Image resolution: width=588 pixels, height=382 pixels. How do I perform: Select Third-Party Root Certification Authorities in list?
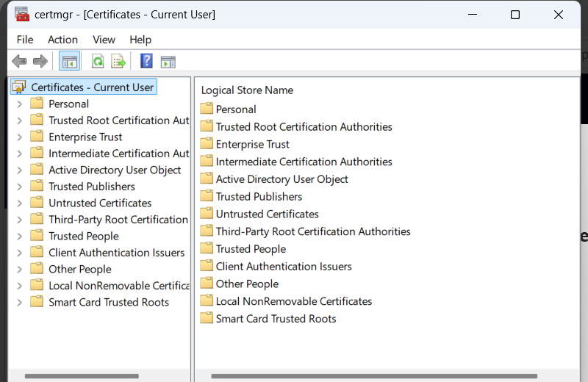tap(313, 231)
